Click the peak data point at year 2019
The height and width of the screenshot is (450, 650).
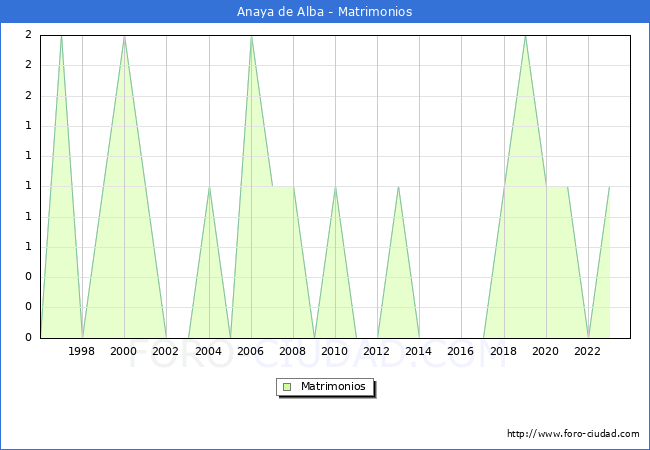[x=525, y=36]
